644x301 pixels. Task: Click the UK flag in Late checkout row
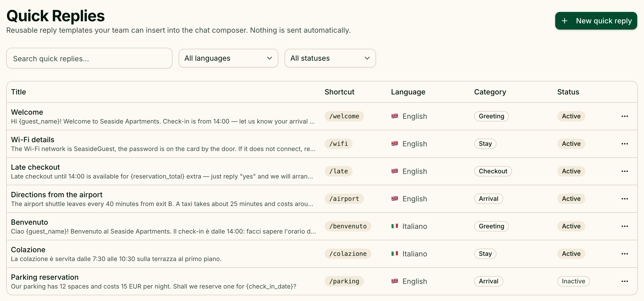[395, 171]
